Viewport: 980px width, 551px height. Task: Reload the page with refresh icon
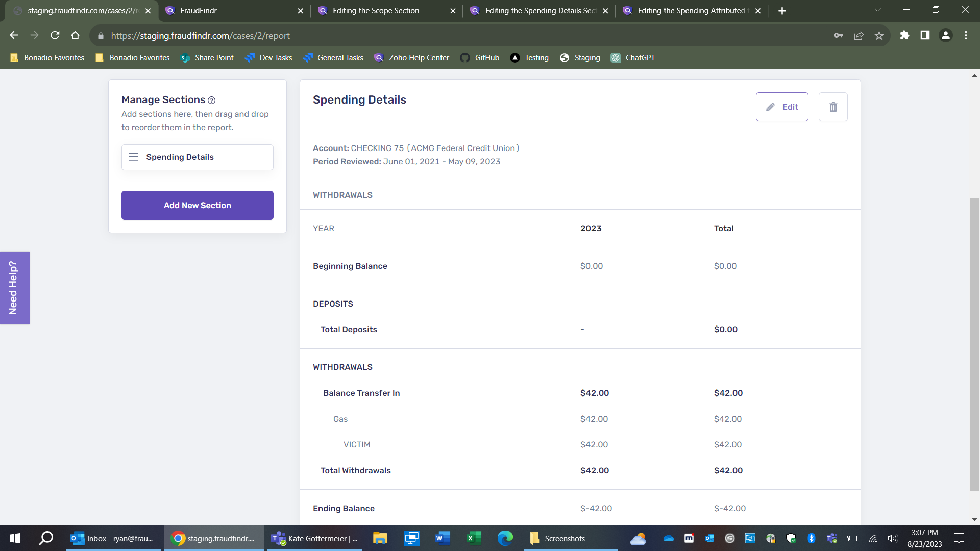click(x=55, y=36)
